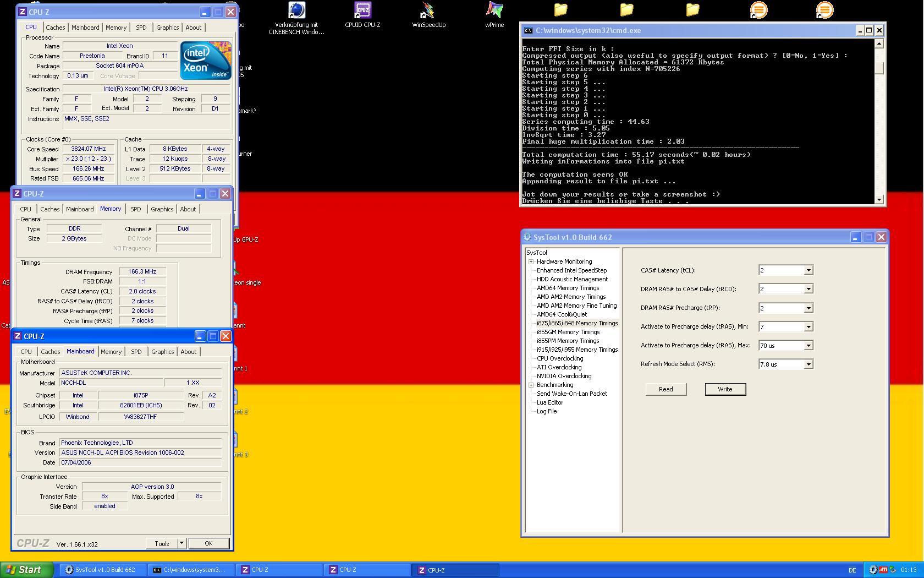Open About tab in top CPU-Z window
This screenshot has width=924, height=578.
pyautogui.click(x=193, y=28)
